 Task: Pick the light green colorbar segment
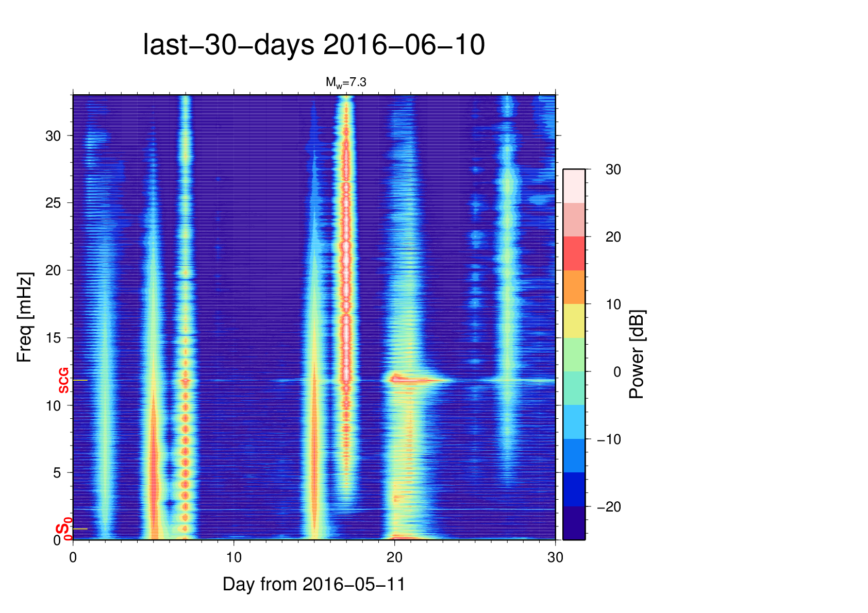pos(574,354)
